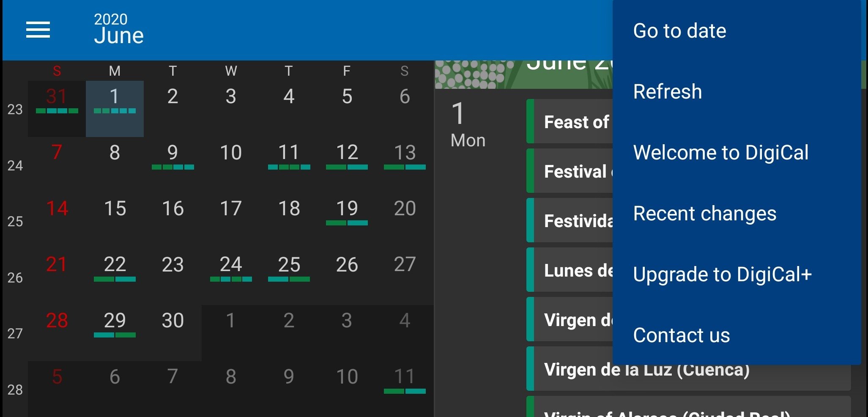Select 'Go to date' menu option
This screenshot has width=868, height=417.
(679, 31)
